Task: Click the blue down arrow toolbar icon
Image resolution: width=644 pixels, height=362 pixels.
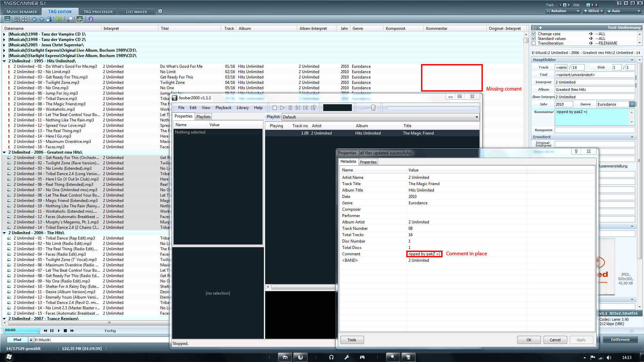Action: (x=34, y=19)
